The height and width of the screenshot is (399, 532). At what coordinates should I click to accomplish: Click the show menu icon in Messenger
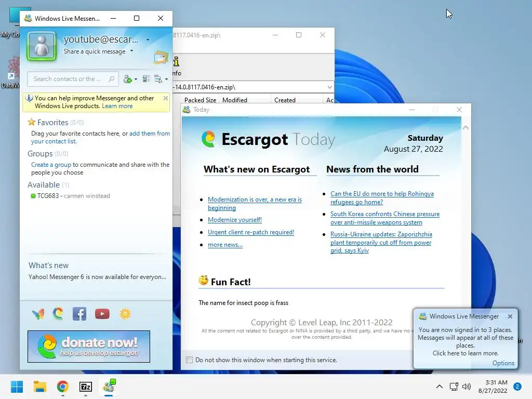158,79
